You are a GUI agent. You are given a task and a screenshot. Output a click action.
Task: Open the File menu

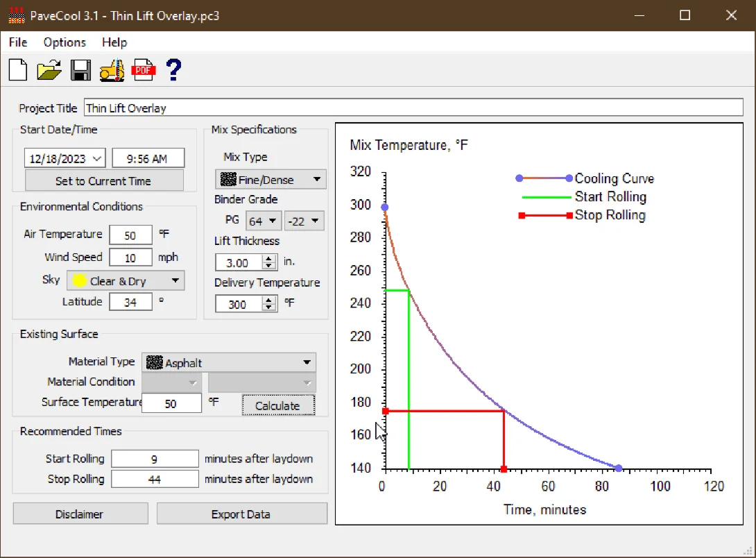pos(17,42)
